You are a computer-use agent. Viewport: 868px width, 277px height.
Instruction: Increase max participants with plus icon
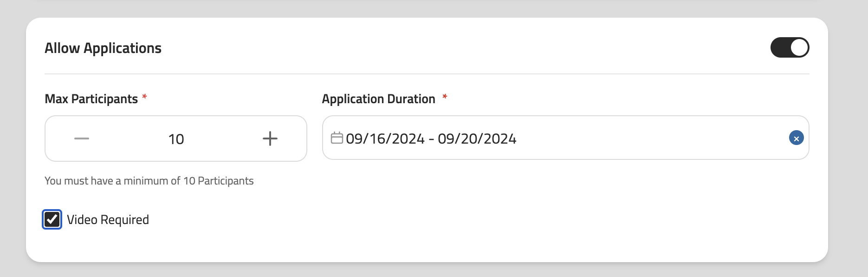point(270,138)
